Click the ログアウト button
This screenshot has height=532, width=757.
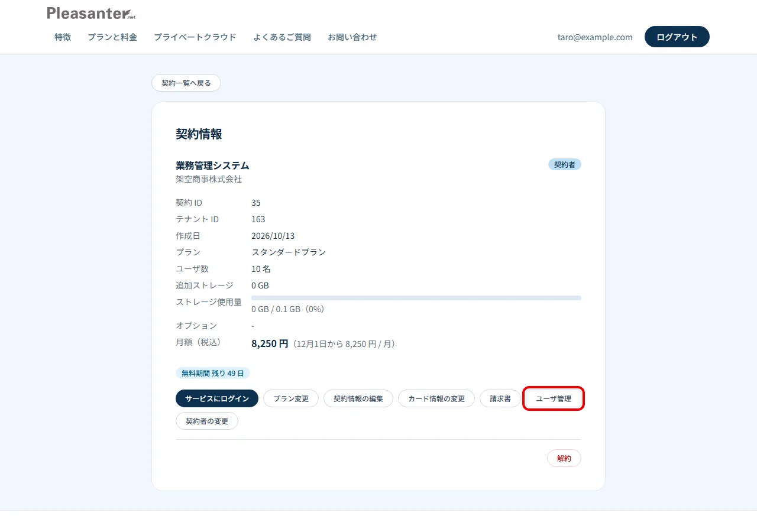pyautogui.click(x=677, y=37)
